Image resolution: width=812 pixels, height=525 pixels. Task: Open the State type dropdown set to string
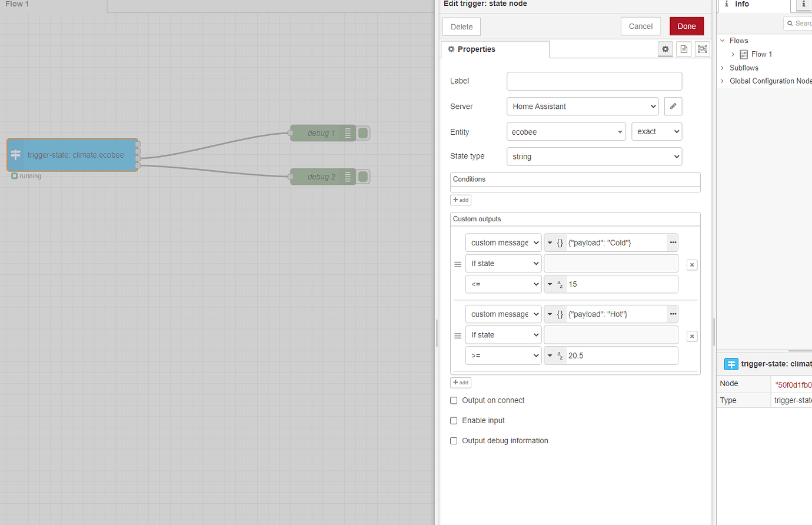tap(594, 156)
